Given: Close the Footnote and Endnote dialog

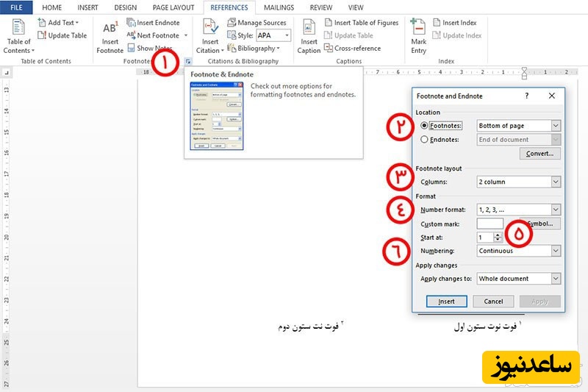Looking at the screenshot, I should coord(552,96).
